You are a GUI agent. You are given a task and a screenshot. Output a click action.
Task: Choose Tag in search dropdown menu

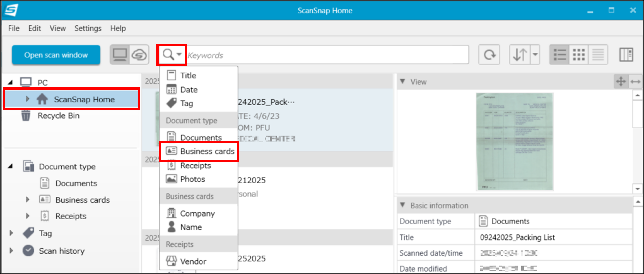coord(198,103)
